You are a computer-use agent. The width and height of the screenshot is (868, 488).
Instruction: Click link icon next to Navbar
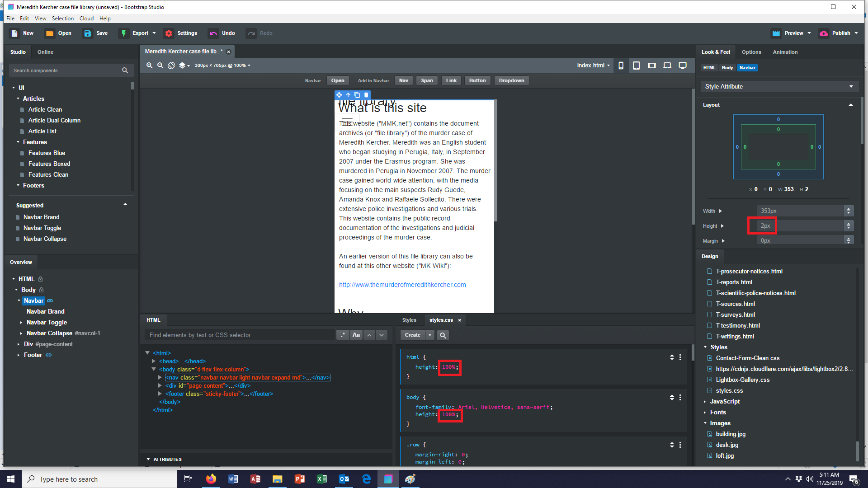click(50, 300)
